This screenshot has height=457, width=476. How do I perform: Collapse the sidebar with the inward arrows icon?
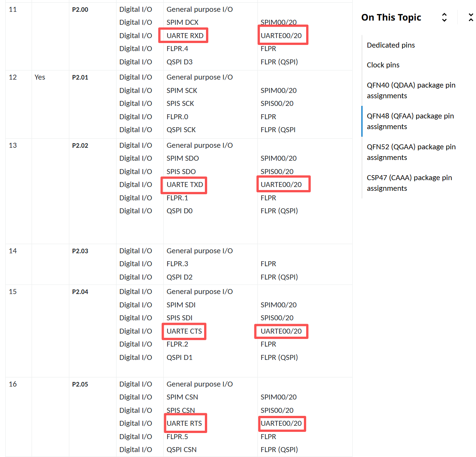coord(471,17)
